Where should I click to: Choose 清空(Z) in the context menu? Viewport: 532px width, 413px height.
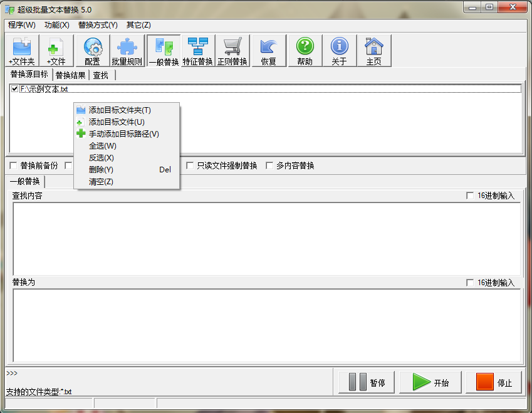coord(127,182)
